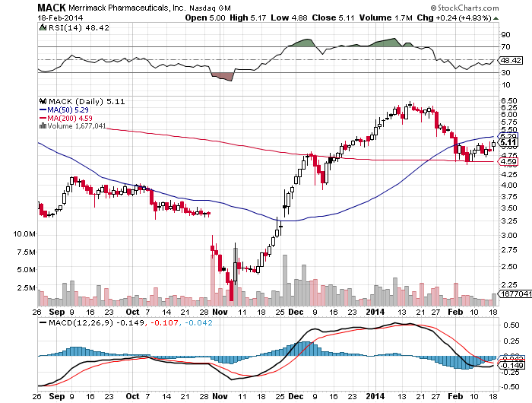This screenshot has width=532, height=403.
Task: Click the 2.5M label on the volume axis
Action: coord(26,288)
